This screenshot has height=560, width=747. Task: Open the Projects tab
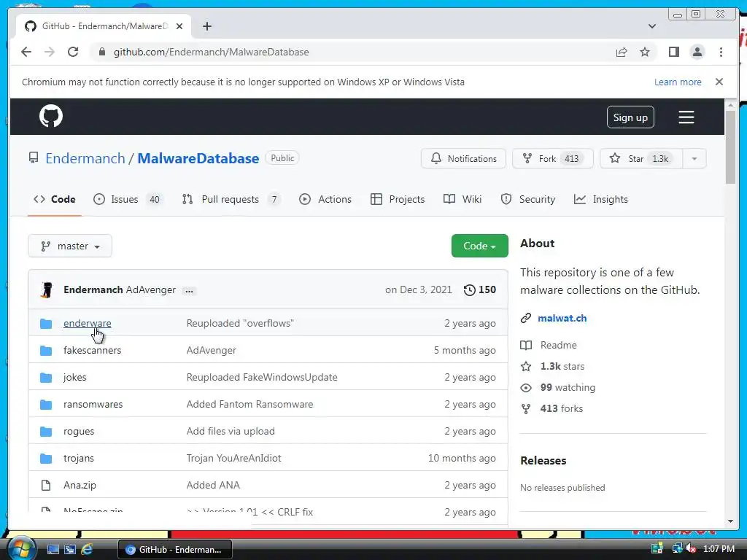click(x=398, y=199)
